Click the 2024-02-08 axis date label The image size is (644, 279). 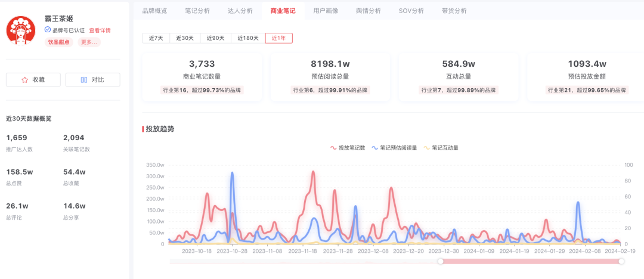click(586, 250)
